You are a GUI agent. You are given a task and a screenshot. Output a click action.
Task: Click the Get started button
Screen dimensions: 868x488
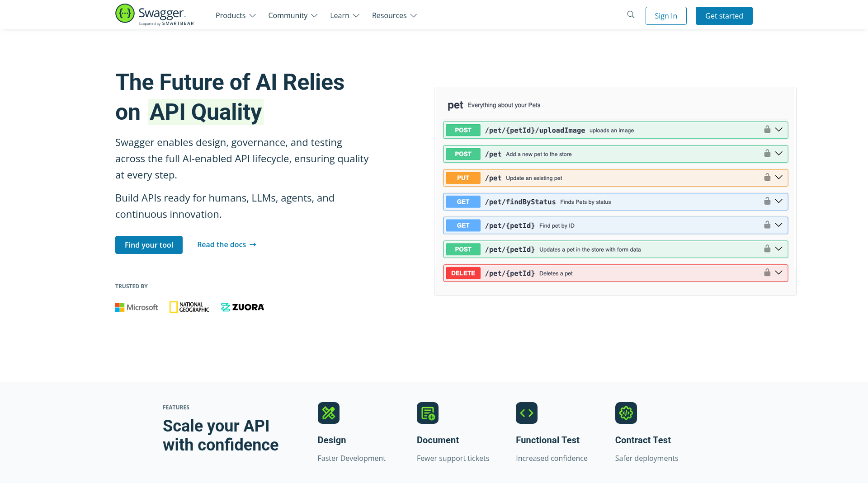pos(724,16)
